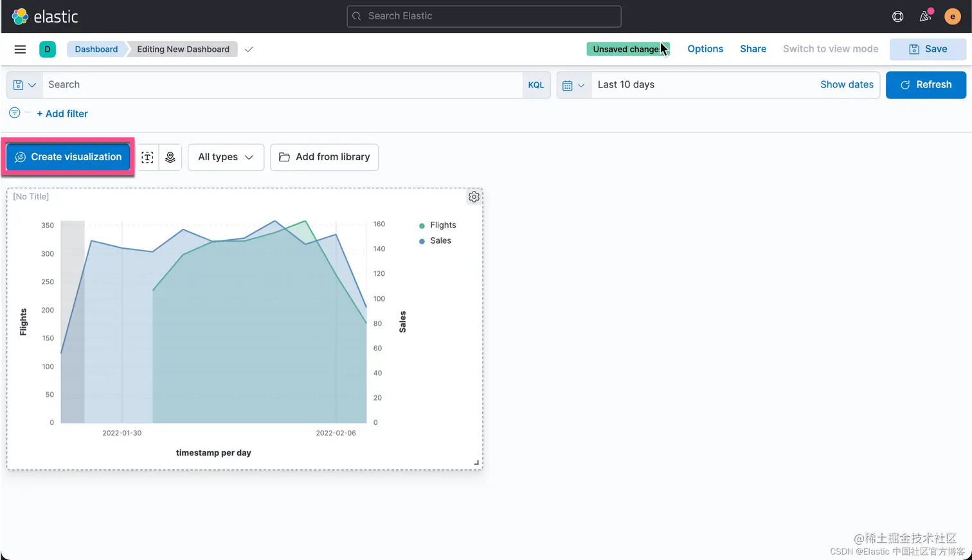Open dashboard Options menu
Image resolution: width=972 pixels, height=560 pixels.
pyautogui.click(x=705, y=50)
